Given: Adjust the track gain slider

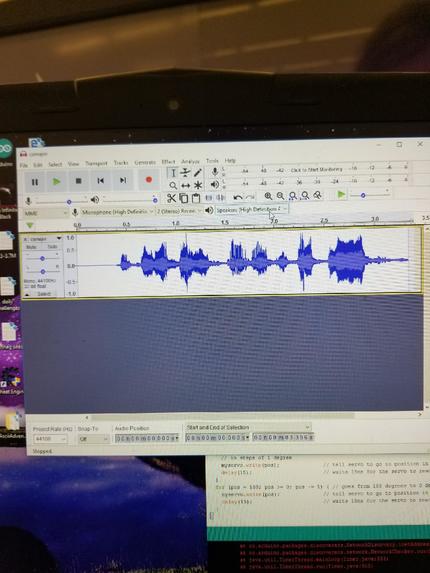Looking at the screenshot, I should coord(42,258).
